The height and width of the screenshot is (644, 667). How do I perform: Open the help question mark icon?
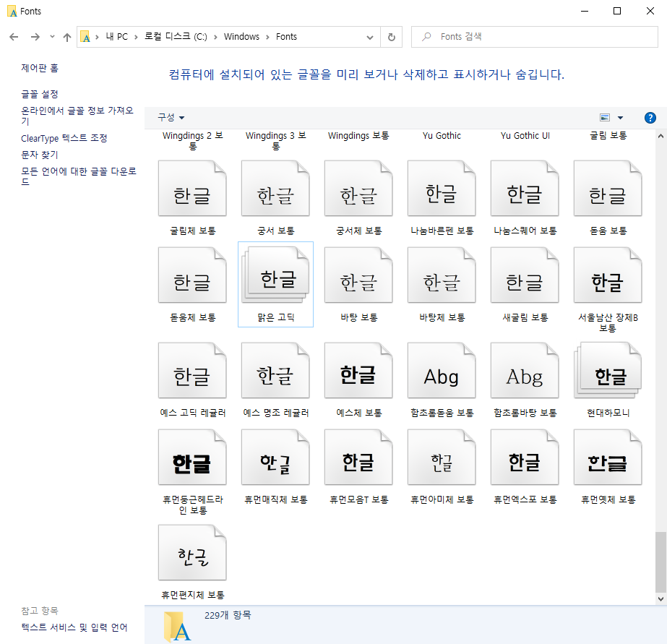(x=650, y=118)
